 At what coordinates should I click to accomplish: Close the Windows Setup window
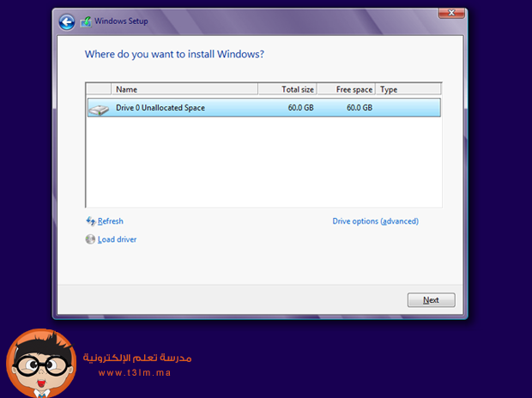coord(451,13)
